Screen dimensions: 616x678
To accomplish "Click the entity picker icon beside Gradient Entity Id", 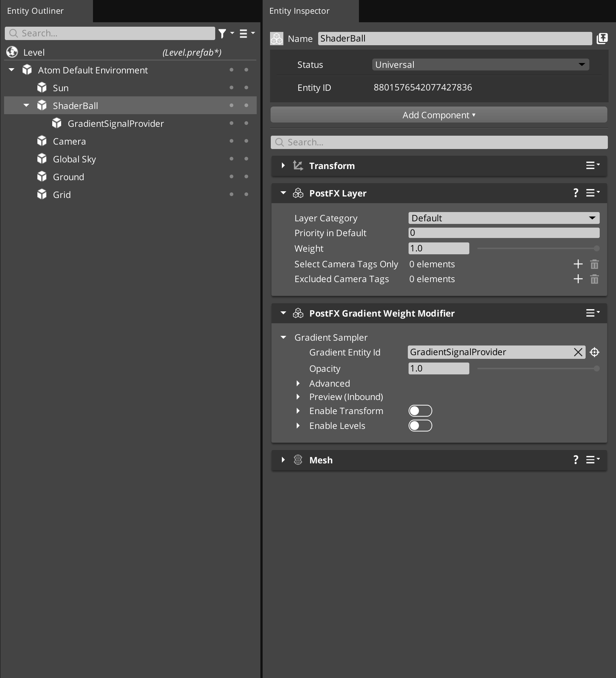I will click(595, 352).
